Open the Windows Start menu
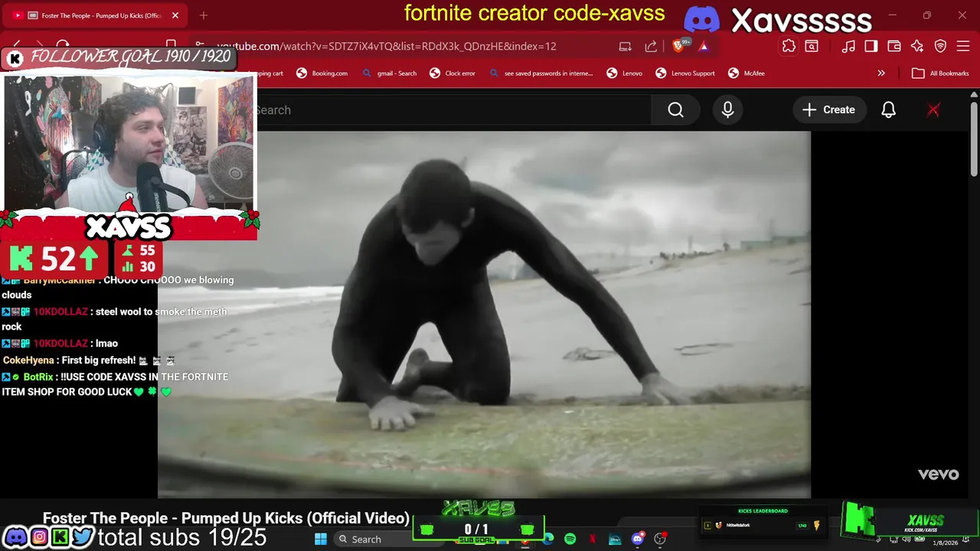Viewport: 980px width, 551px height. click(x=321, y=540)
